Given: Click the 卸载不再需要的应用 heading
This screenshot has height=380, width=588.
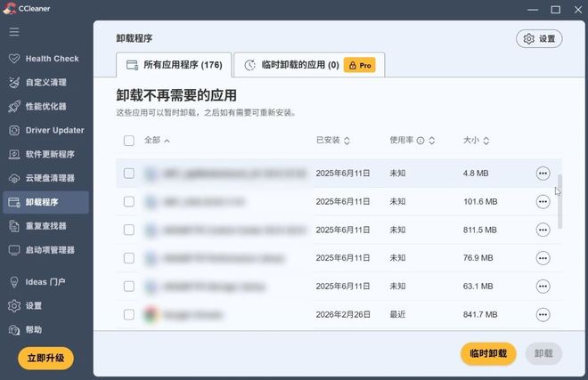Looking at the screenshot, I should pos(176,95).
